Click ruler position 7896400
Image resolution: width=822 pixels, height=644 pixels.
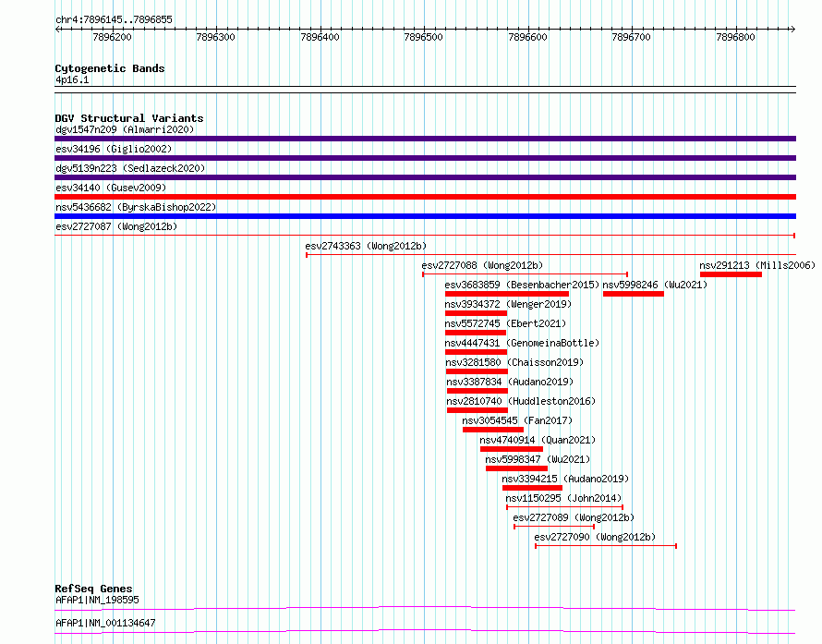pos(320,37)
